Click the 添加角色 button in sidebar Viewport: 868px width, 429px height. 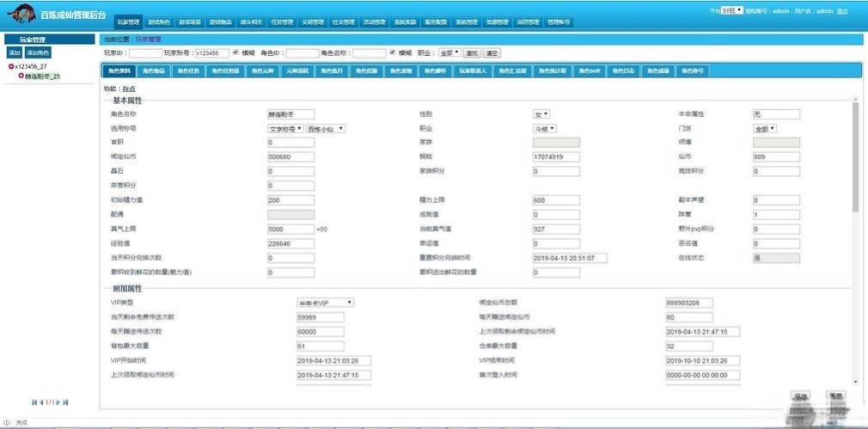point(38,52)
